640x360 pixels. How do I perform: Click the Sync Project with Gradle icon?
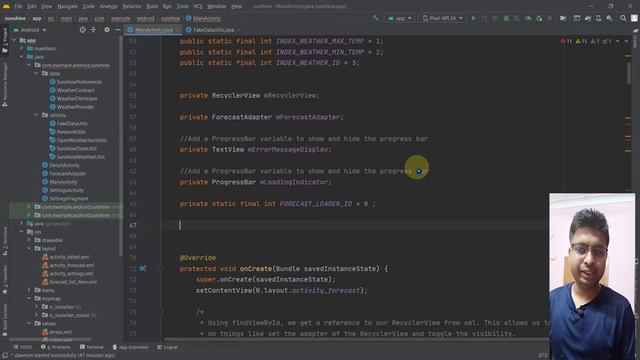[588, 18]
